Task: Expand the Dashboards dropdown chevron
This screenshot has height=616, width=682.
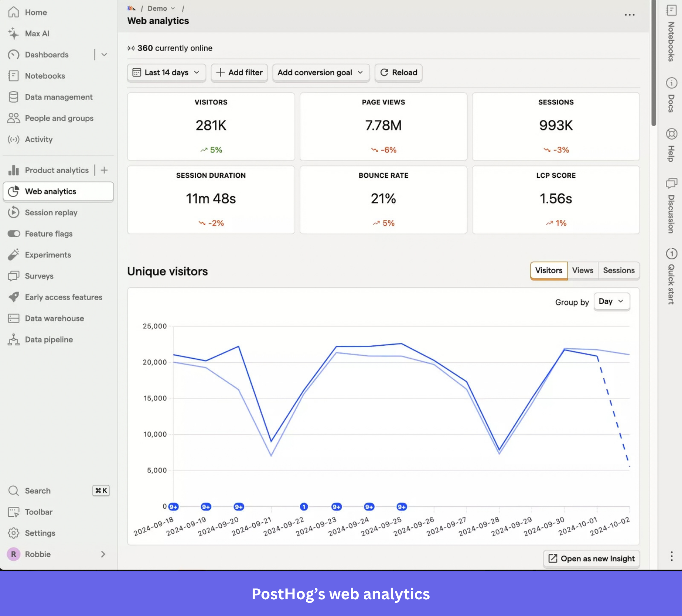Action: 104,55
